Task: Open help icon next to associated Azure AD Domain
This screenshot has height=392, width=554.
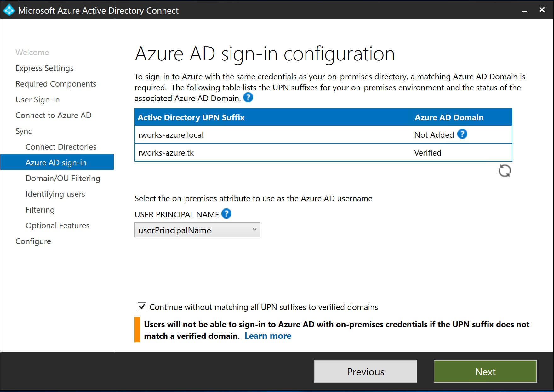Action: pos(248,98)
